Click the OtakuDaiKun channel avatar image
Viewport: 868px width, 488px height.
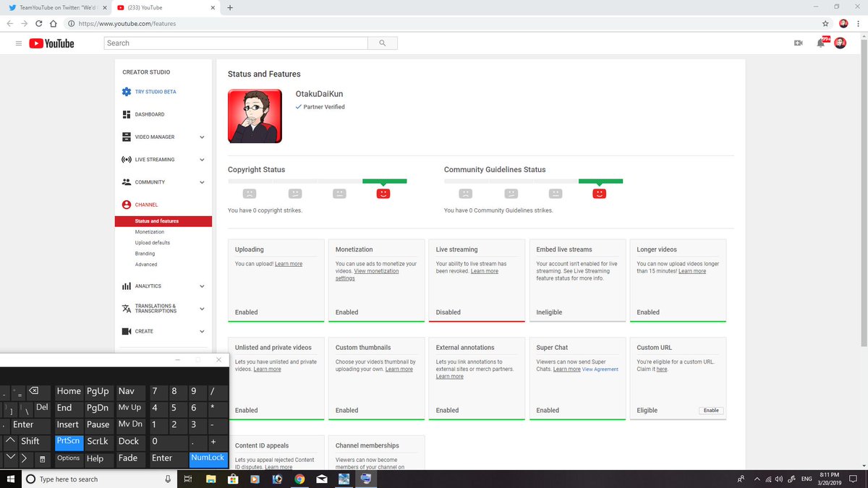tap(255, 116)
